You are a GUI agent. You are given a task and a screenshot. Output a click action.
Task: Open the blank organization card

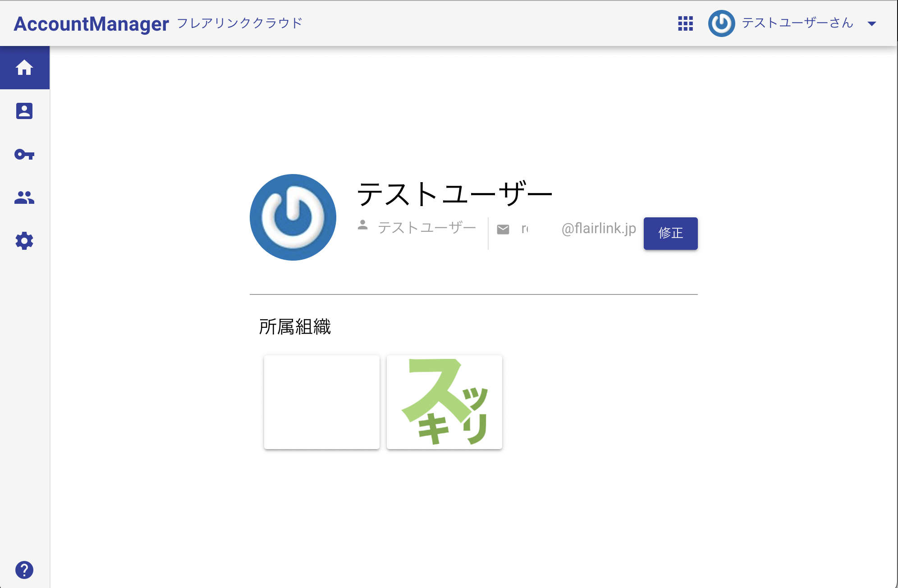(321, 401)
